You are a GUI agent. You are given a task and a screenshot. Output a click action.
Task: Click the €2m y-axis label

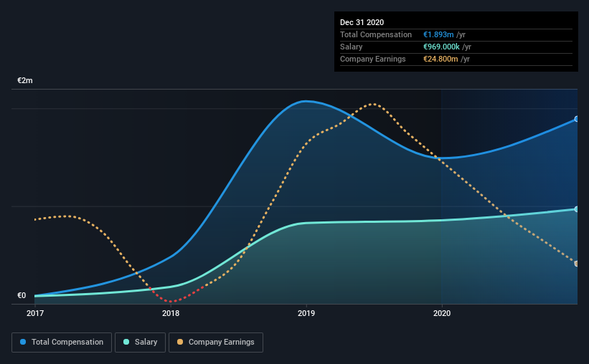pos(25,81)
